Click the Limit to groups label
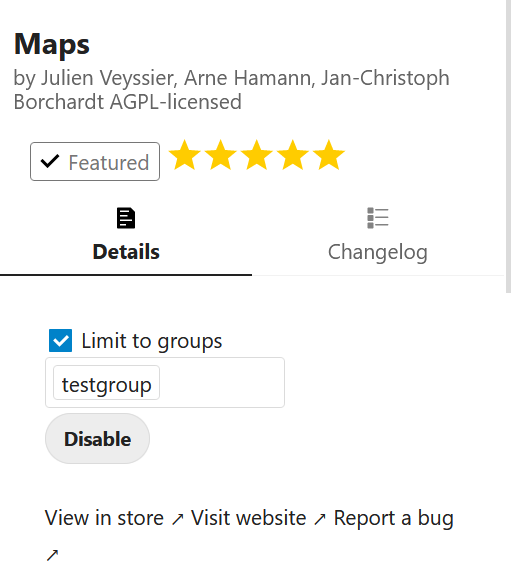The height and width of the screenshot is (568, 511). click(152, 341)
